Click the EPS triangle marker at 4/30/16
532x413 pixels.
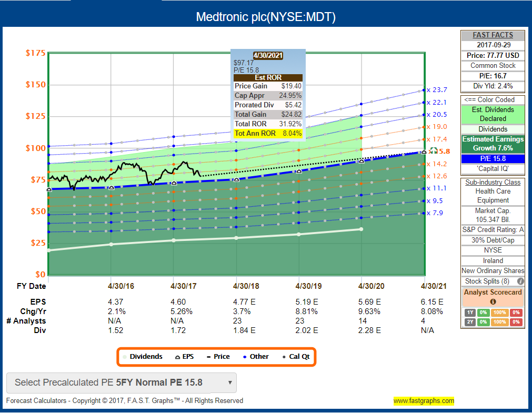[x=111, y=188]
